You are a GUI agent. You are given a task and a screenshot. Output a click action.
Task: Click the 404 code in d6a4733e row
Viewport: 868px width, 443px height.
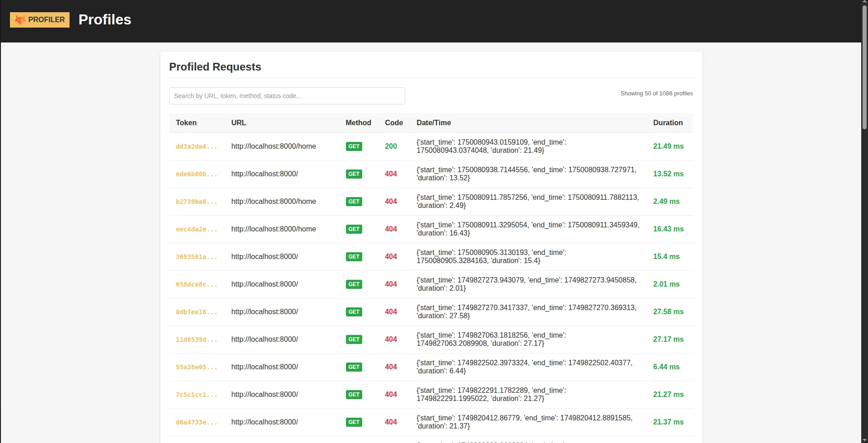[391, 422]
